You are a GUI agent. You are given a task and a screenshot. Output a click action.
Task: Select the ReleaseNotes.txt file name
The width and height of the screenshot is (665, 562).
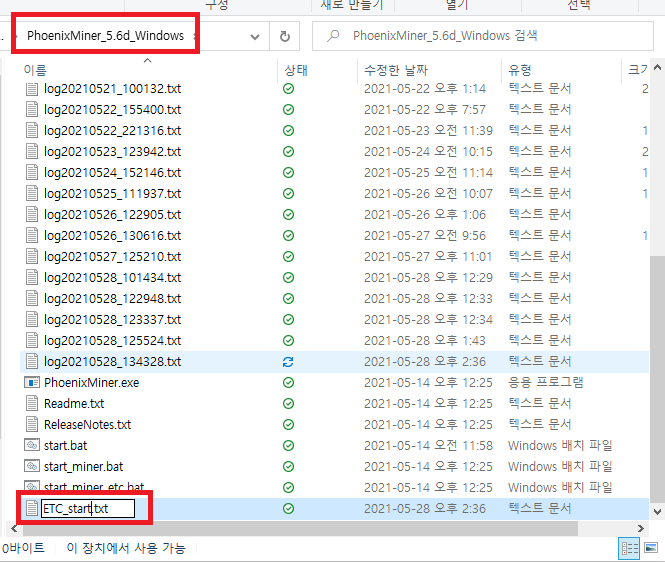pos(87,425)
